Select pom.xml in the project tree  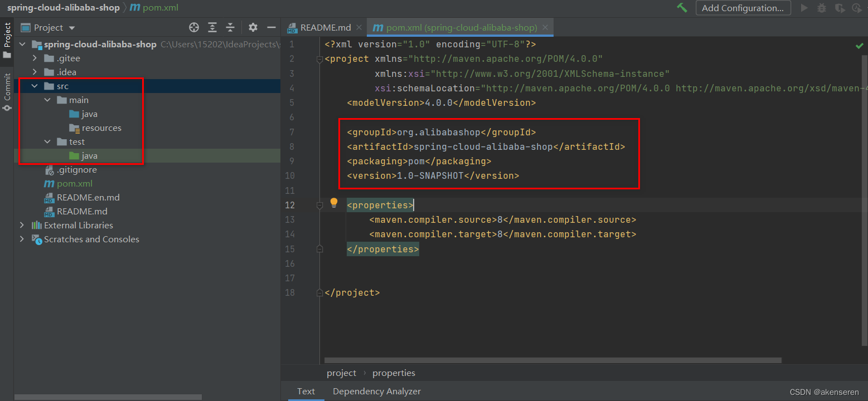click(x=68, y=184)
